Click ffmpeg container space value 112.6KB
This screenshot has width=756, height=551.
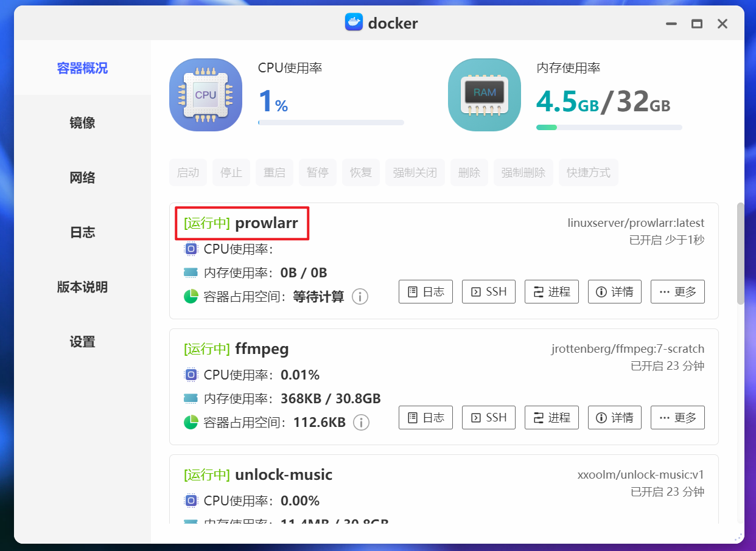(x=320, y=423)
